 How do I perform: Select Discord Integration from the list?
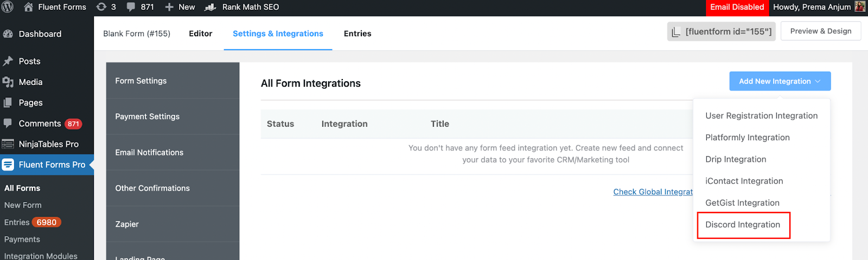743,225
